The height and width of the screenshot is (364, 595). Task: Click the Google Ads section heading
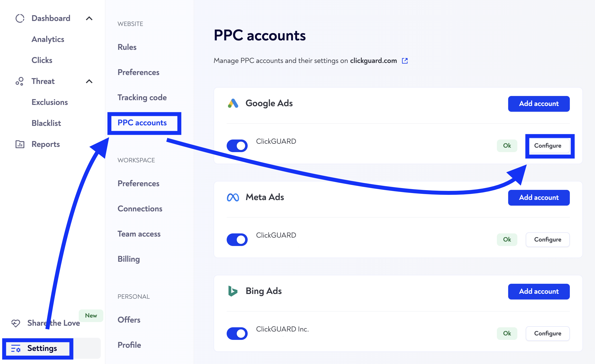pos(269,103)
